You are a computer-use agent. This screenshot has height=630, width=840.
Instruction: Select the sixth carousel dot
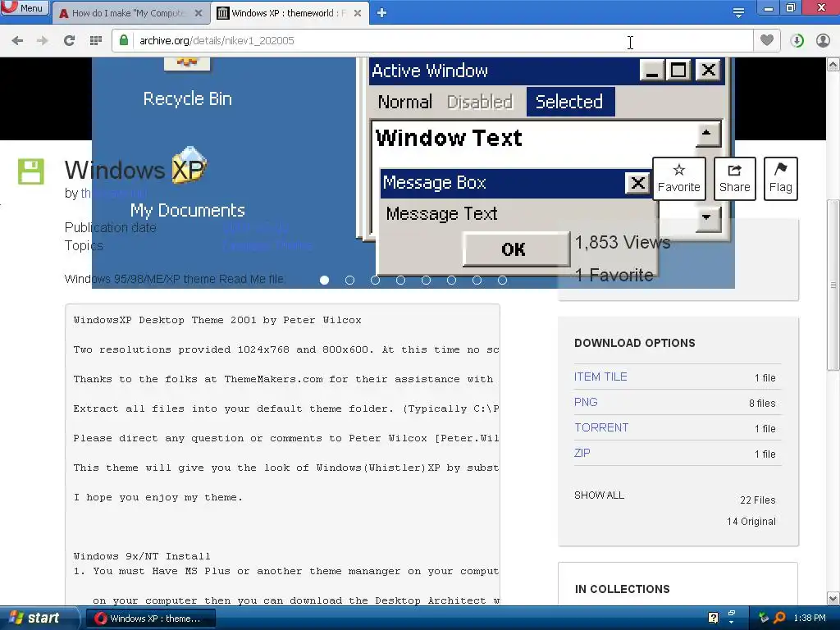452,281
